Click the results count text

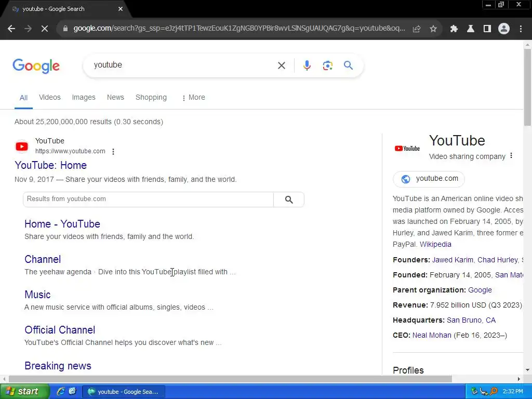[89, 122]
